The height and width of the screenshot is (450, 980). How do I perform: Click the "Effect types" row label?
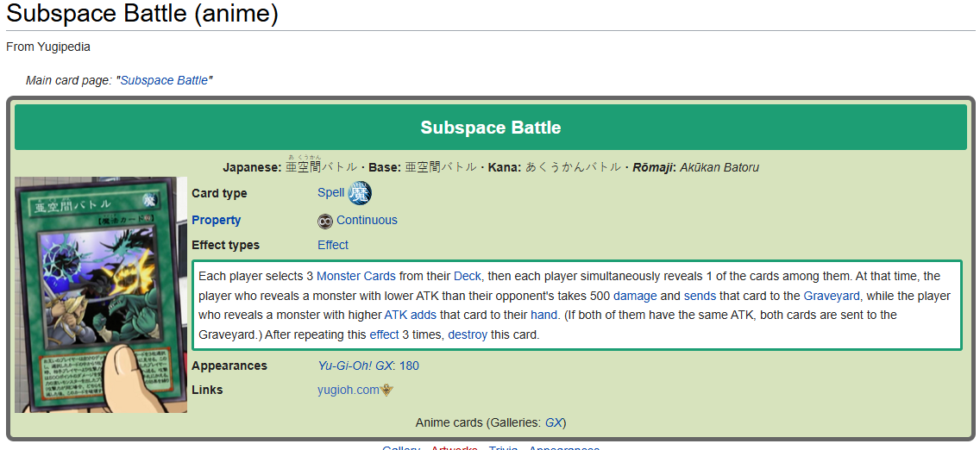226,246
